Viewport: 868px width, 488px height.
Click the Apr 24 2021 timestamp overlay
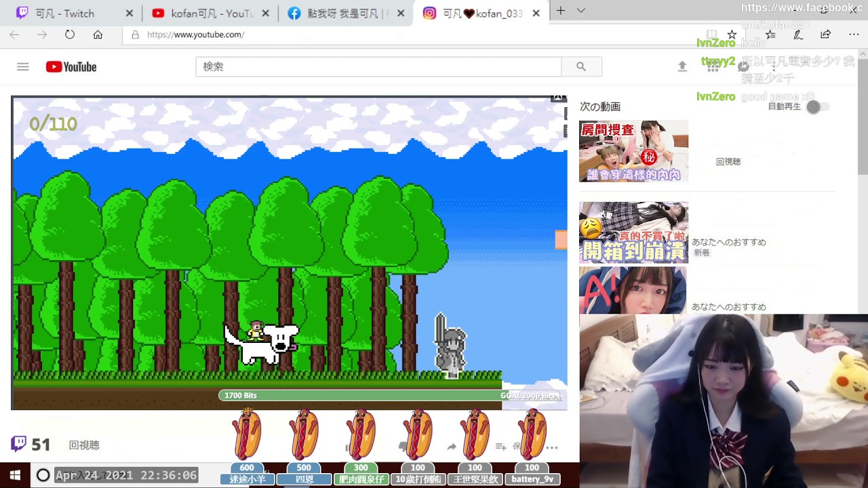click(x=126, y=475)
